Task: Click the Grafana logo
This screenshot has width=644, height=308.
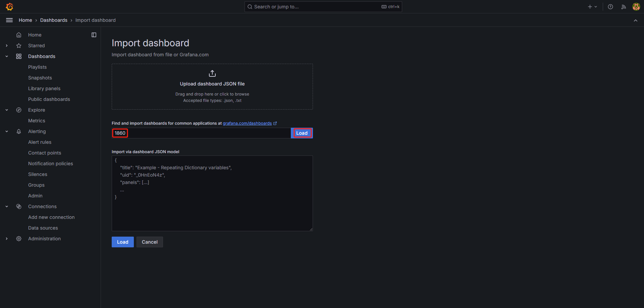Action: [10, 6]
